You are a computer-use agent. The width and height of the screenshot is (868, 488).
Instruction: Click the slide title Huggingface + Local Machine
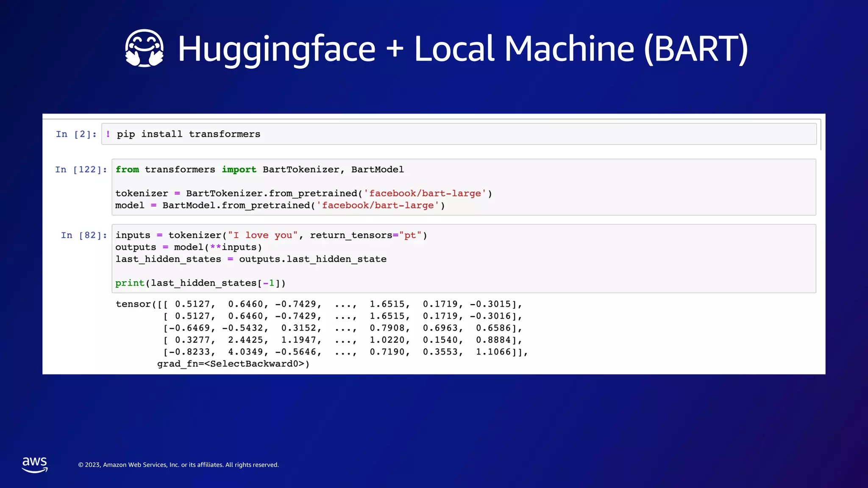click(x=462, y=48)
